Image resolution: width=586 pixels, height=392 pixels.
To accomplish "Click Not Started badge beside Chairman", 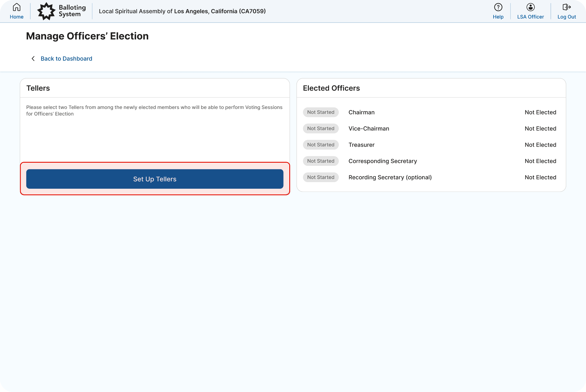I will pos(321,112).
